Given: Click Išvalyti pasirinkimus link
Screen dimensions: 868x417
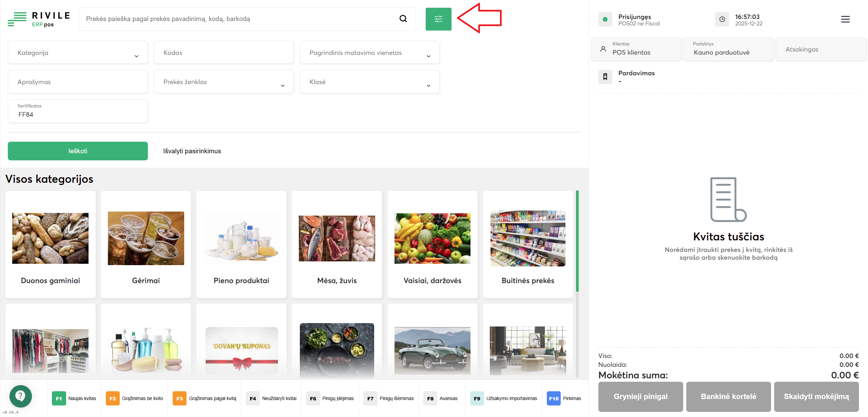Looking at the screenshot, I should (x=192, y=151).
